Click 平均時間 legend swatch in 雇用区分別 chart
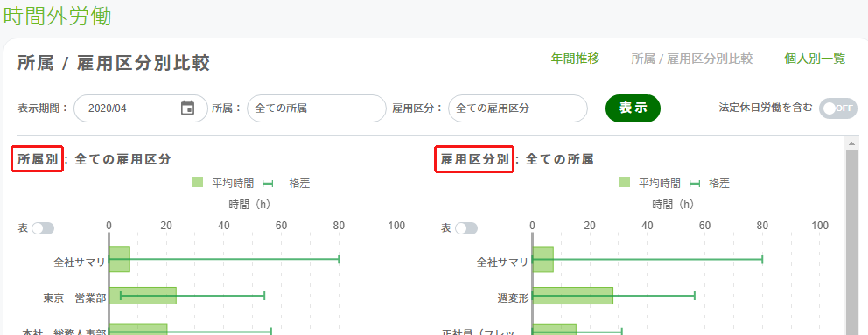Viewport: 868px width, 335px height. [x=625, y=182]
